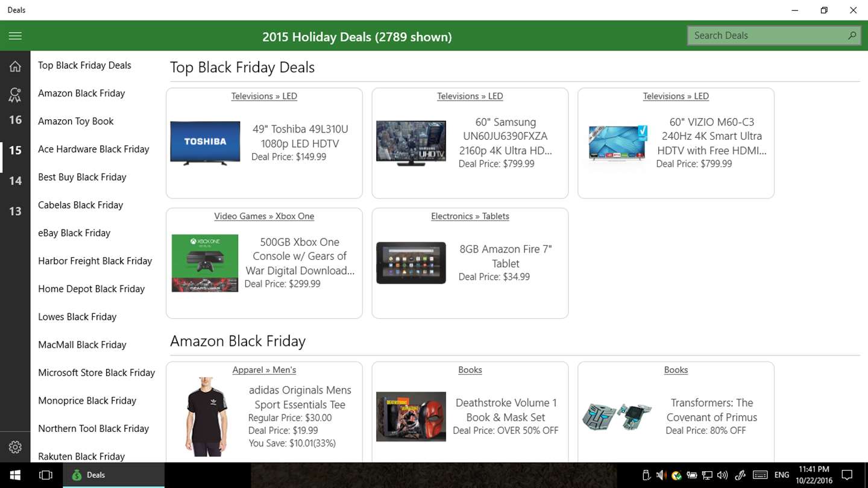
Task: Open Video Games » Xbox One category link
Action: [x=264, y=216]
